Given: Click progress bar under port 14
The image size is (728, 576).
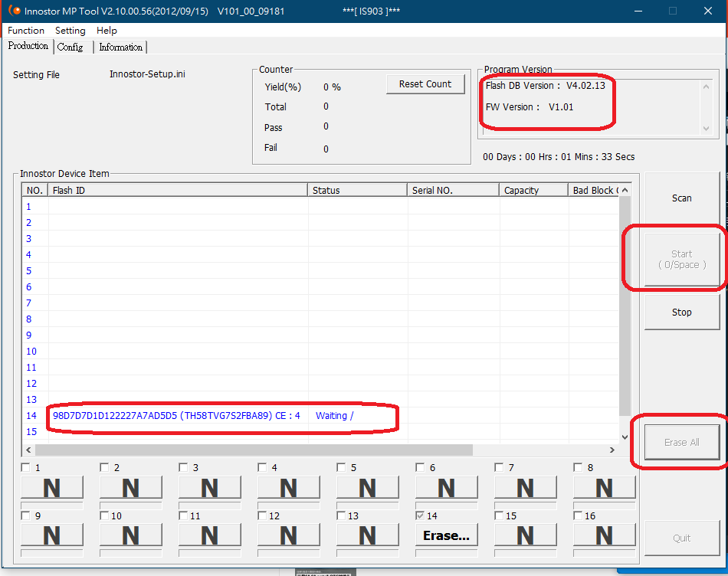Looking at the screenshot, I should (447, 553).
